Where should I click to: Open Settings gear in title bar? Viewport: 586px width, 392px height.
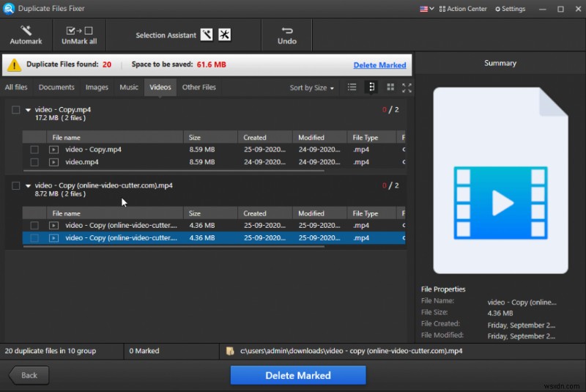click(499, 9)
